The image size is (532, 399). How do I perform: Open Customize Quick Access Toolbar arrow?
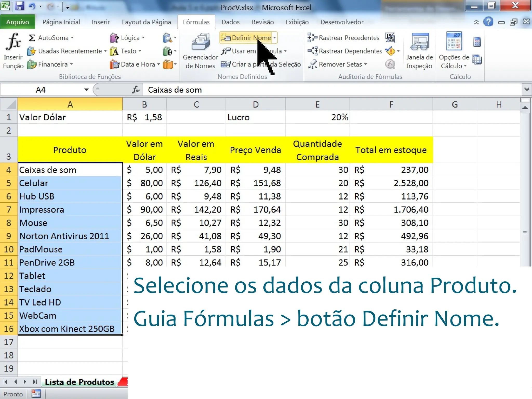pyautogui.click(x=67, y=7)
